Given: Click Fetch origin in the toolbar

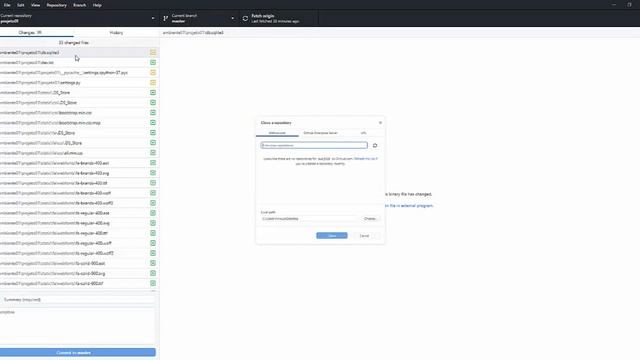Looking at the screenshot, I should (278, 18).
